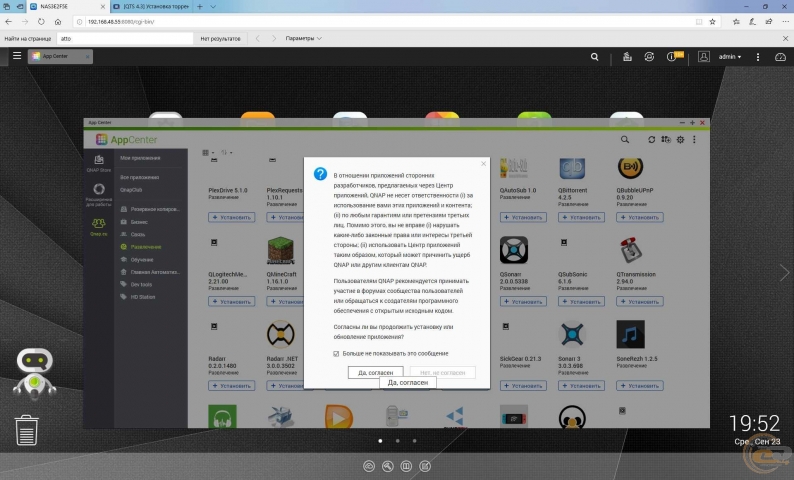The image size is (794, 480).
Task: Go to third desktop page dot
Action: click(x=414, y=441)
